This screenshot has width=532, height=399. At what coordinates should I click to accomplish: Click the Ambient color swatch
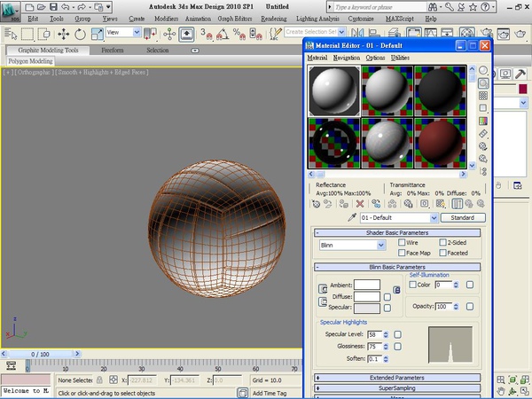click(x=367, y=285)
